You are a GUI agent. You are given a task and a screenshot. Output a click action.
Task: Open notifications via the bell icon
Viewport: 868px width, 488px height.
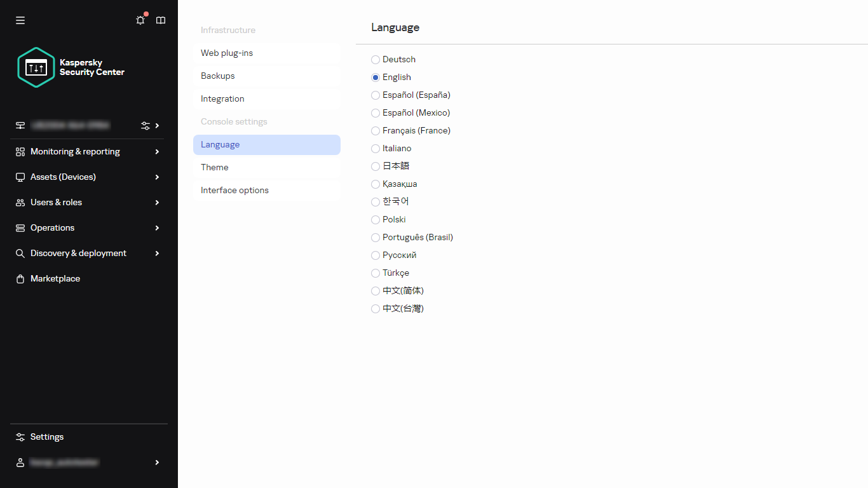[x=140, y=20]
